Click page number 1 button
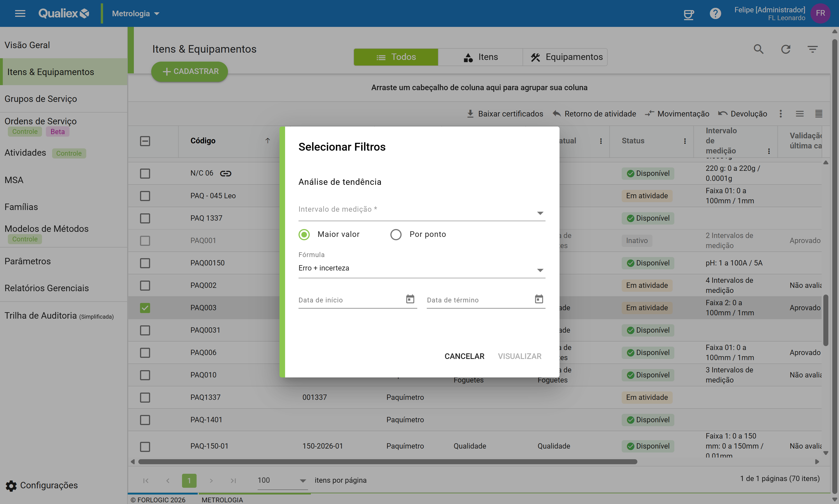839x504 pixels. tap(189, 480)
